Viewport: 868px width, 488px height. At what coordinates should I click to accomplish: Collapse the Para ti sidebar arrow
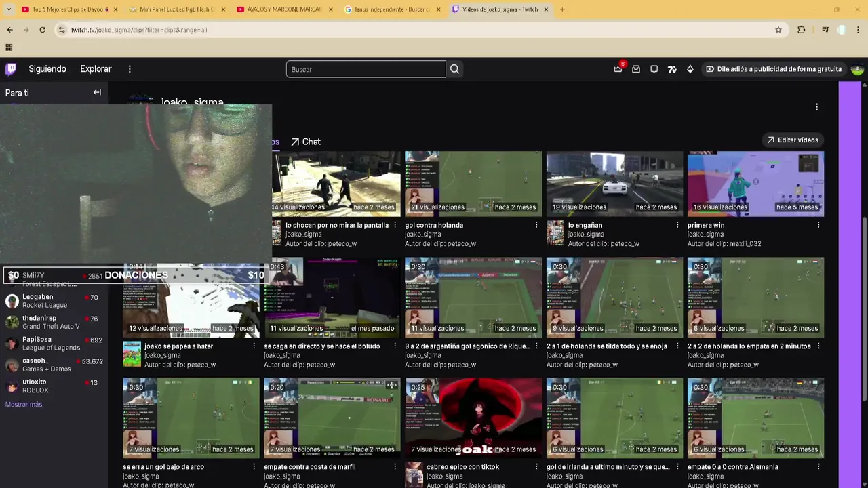pos(97,93)
